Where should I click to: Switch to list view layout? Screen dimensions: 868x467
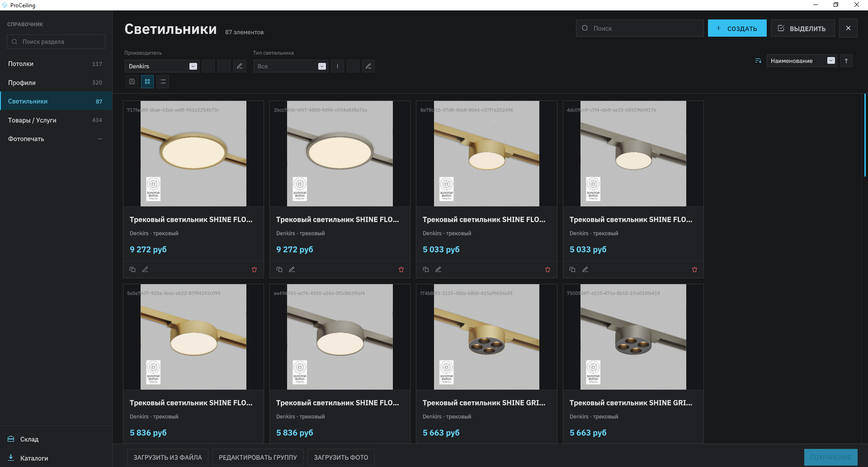[163, 82]
